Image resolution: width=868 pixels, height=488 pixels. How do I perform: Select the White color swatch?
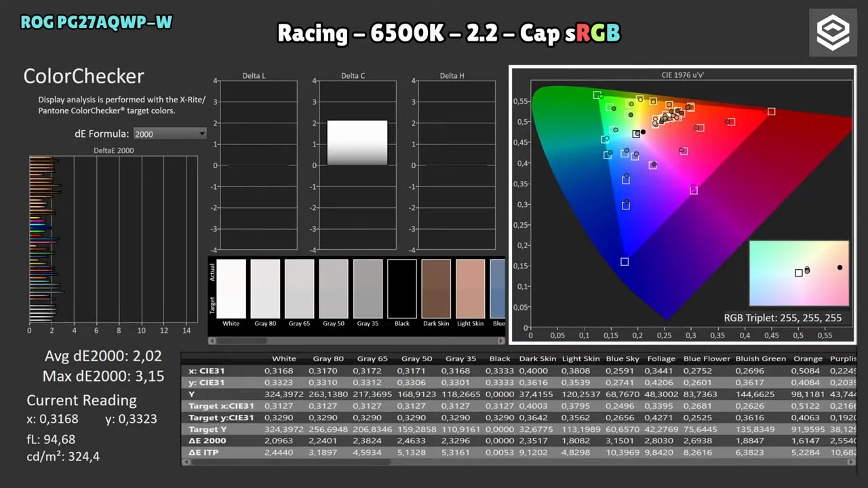(x=231, y=289)
